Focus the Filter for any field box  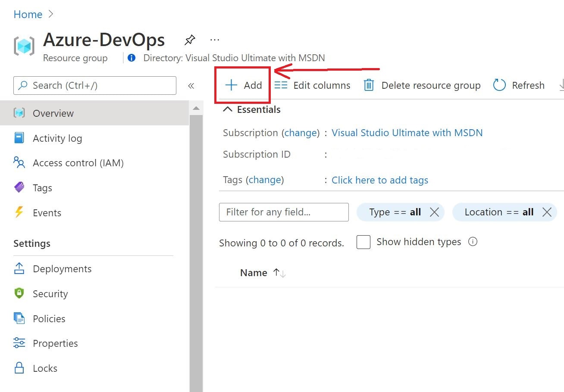(284, 212)
